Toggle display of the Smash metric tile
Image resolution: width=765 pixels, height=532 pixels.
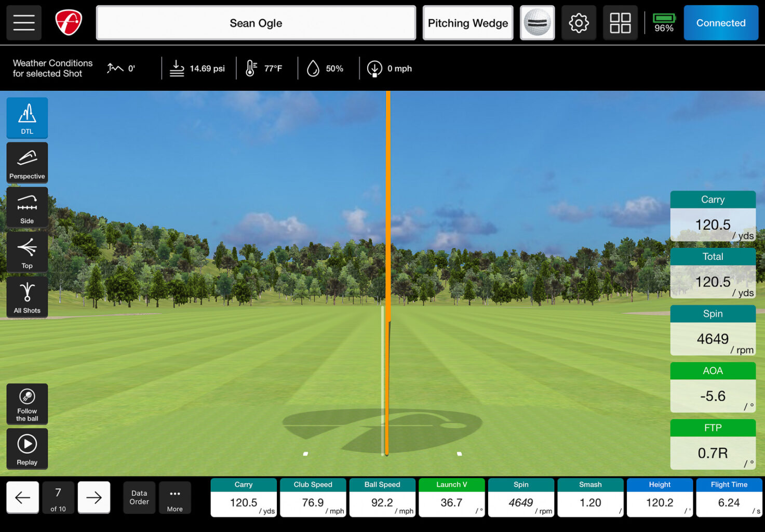[590, 497]
